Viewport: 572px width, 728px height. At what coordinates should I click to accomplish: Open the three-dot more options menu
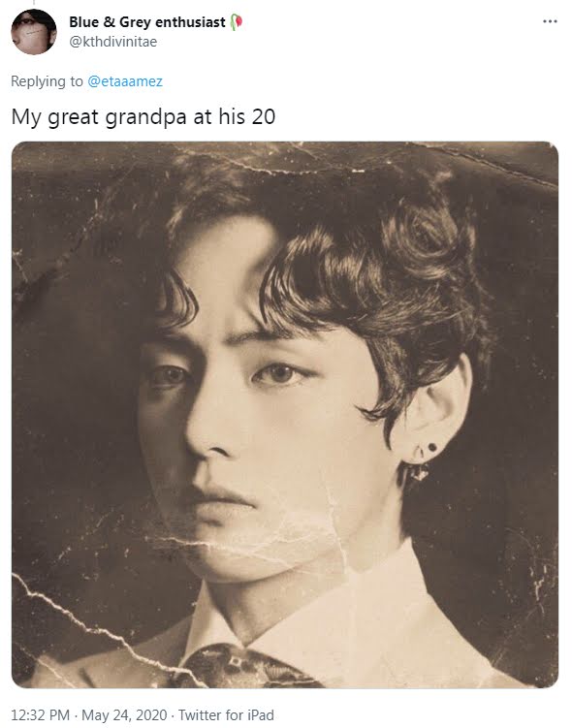point(550,21)
